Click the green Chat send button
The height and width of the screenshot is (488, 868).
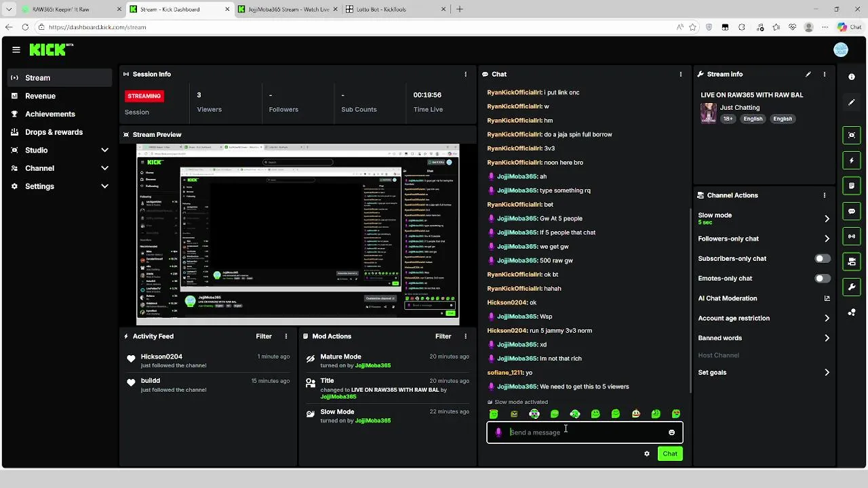pyautogui.click(x=670, y=454)
